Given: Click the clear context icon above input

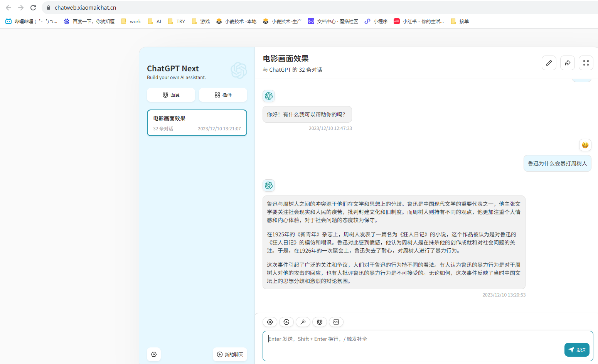Looking at the screenshot, I should 336,322.
